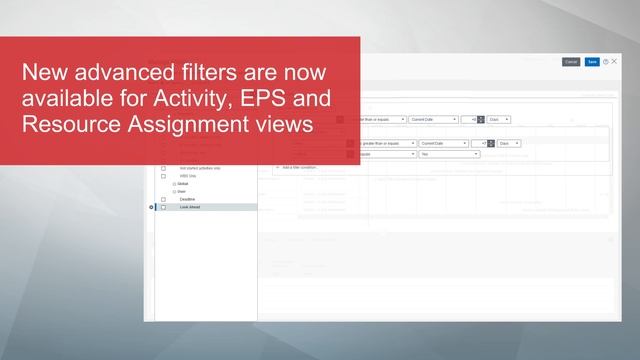Click stepper arrows next to the +7 value

pyautogui.click(x=491, y=144)
